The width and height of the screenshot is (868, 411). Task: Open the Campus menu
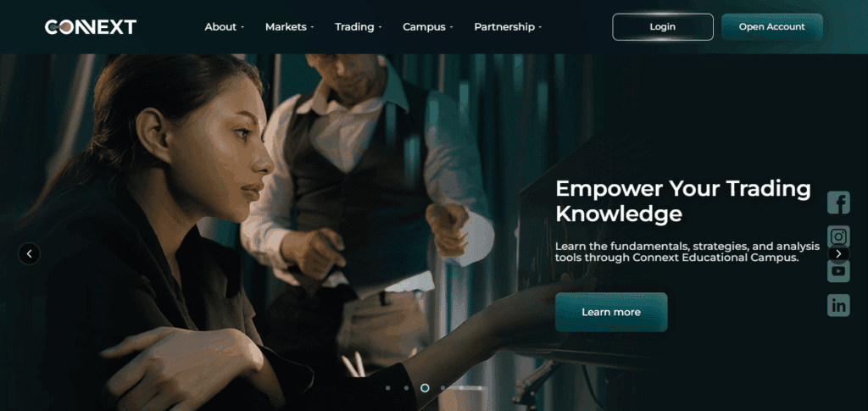click(428, 26)
